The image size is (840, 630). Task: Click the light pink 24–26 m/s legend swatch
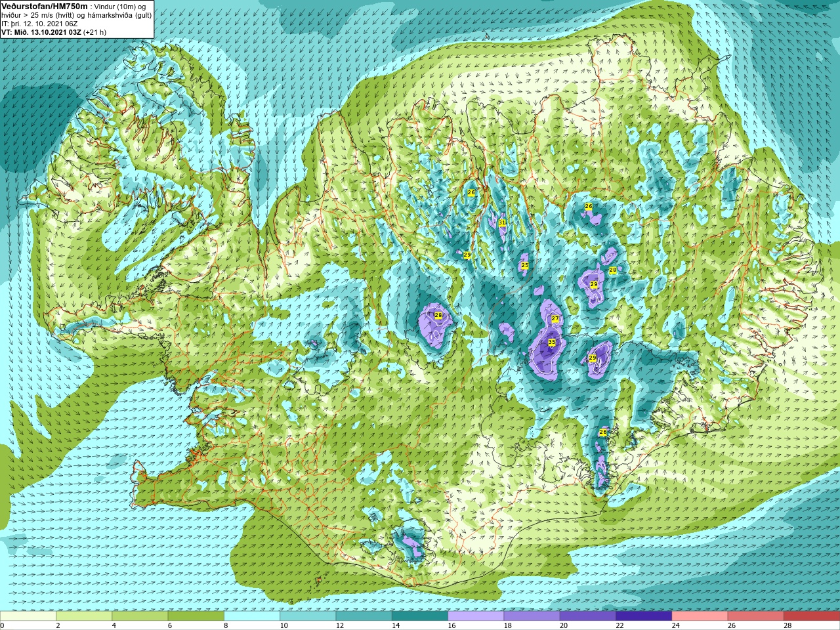coord(700,616)
